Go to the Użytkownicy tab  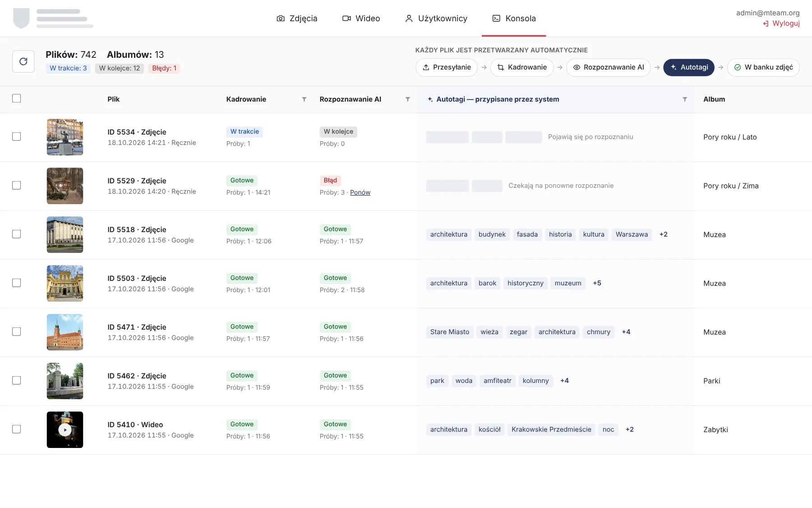(x=436, y=19)
